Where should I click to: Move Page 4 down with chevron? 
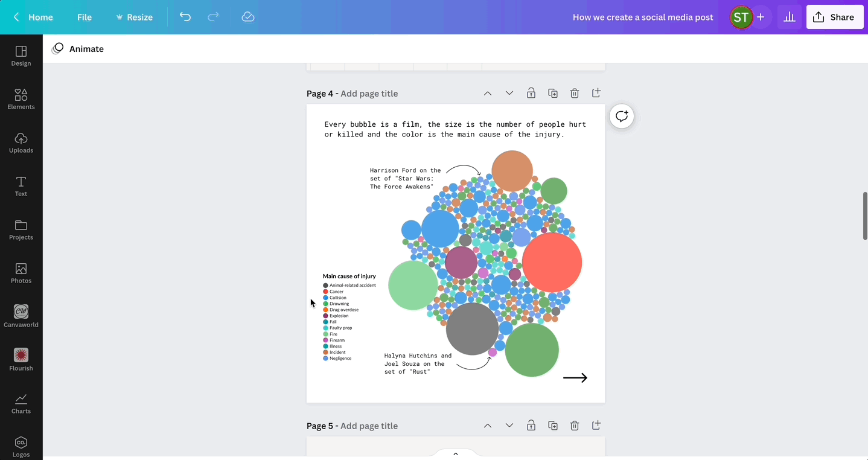(509, 93)
